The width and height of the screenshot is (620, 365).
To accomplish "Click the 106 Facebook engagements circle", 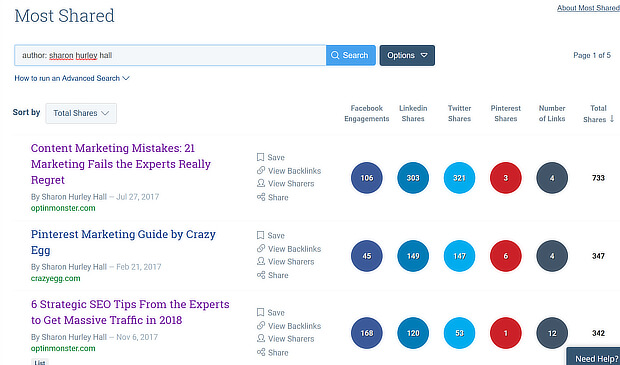I will pyautogui.click(x=367, y=178).
